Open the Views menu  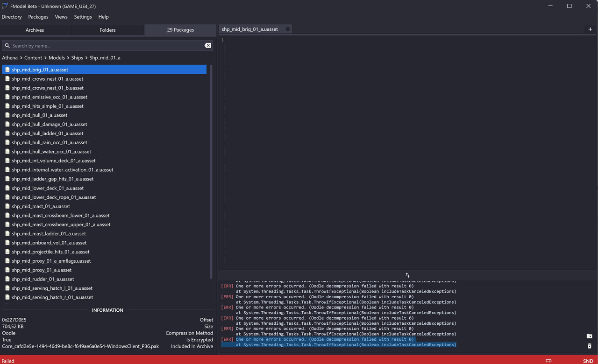pyautogui.click(x=61, y=17)
